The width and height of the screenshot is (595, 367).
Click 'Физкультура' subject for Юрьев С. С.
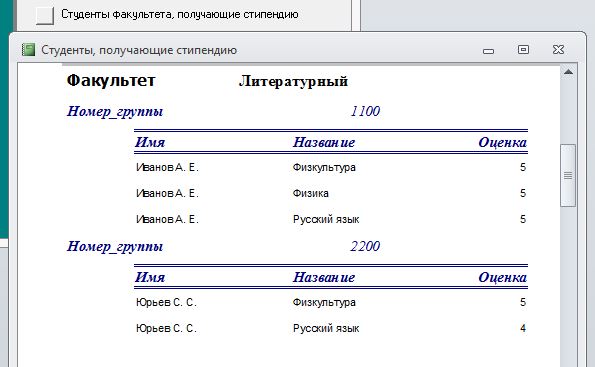(324, 302)
